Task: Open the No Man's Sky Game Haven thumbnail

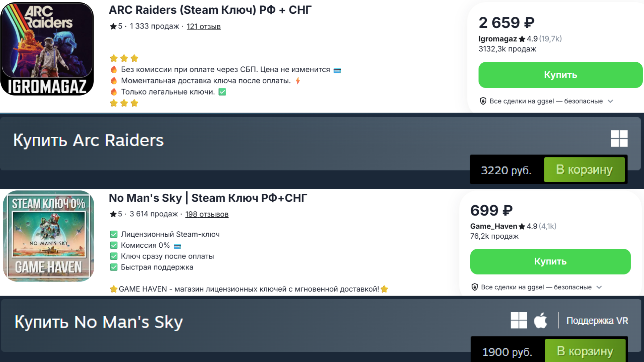Action: [x=48, y=236]
